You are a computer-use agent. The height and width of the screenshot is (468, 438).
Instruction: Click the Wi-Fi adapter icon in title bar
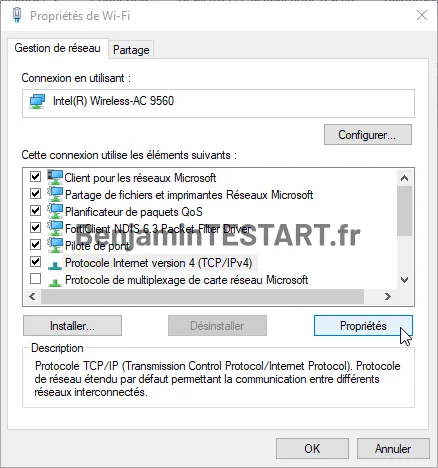pos(17,15)
